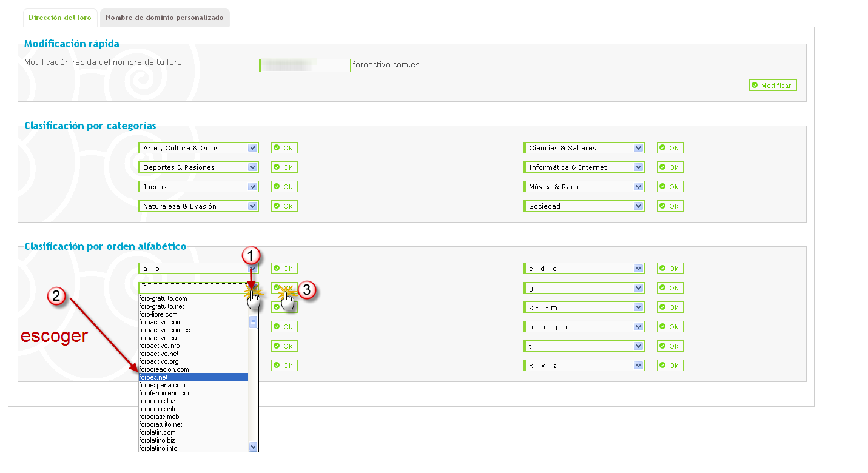Viewport: 868px width, 473px height.
Task: Open the g alphabetical dropdown
Action: tap(584, 288)
